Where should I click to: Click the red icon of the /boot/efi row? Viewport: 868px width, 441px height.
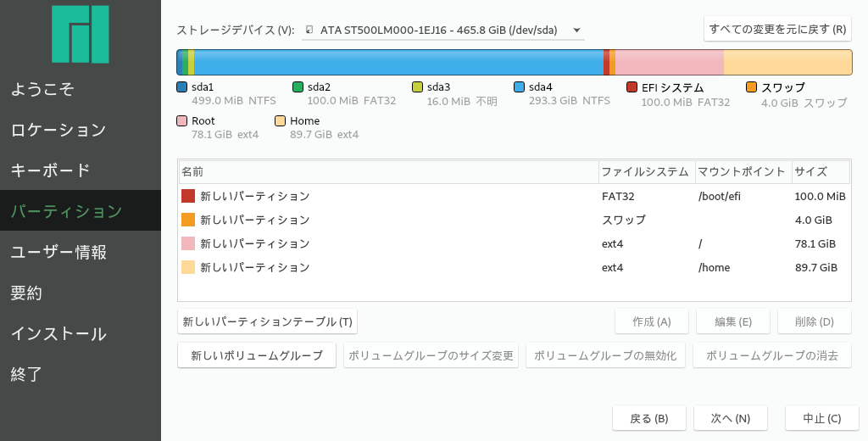[x=188, y=196]
